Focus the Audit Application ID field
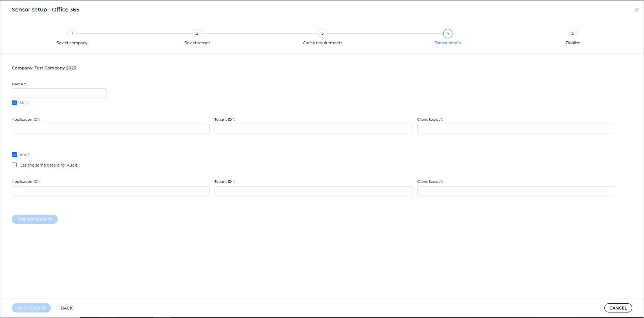 [x=111, y=191]
